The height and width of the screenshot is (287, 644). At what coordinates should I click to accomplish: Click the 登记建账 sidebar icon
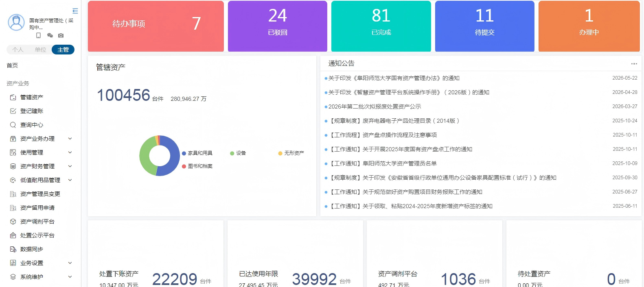13,111
